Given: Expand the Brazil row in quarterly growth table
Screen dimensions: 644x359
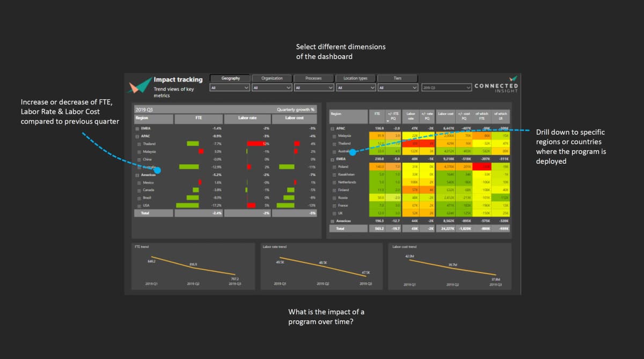Looking at the screenshot, I should [x=138, y=197].
